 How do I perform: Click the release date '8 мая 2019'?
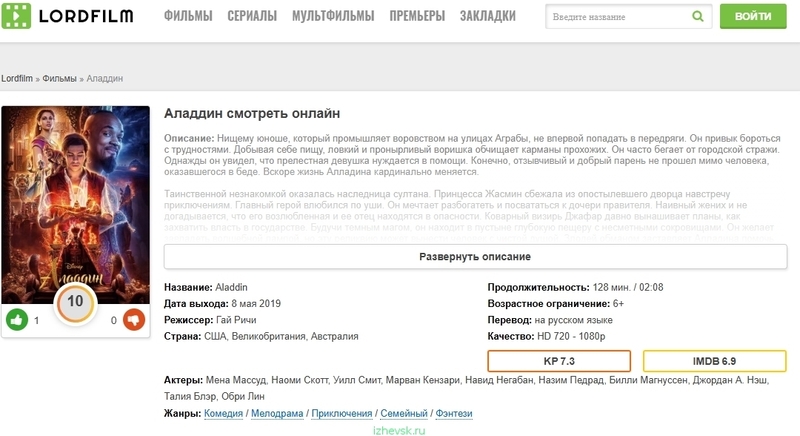pyautogui.click(x=256, y=303)
